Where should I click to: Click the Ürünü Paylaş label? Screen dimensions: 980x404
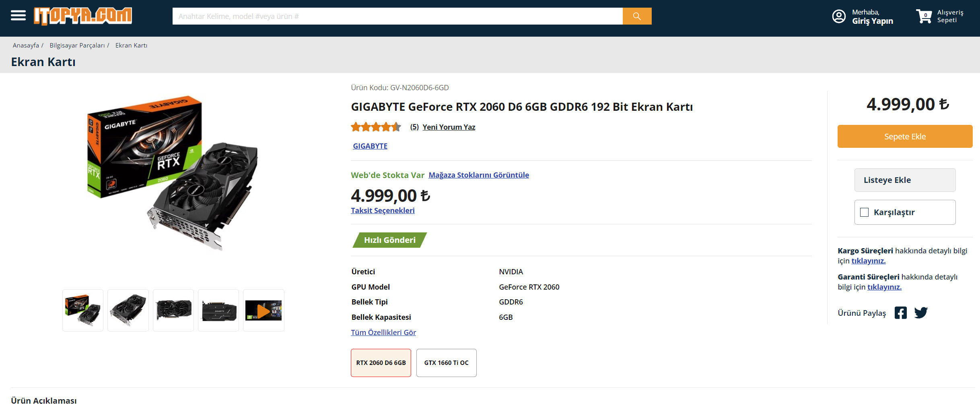pos(862,313)
